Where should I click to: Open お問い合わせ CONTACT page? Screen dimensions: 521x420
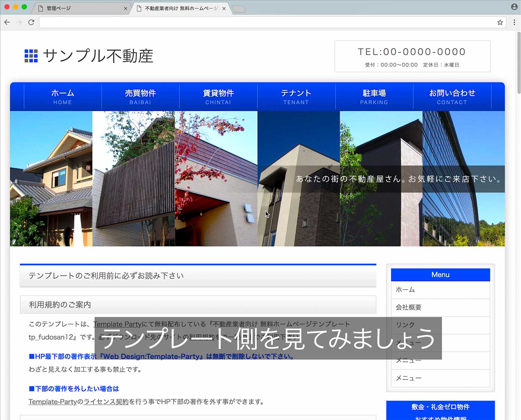[452, 97]
